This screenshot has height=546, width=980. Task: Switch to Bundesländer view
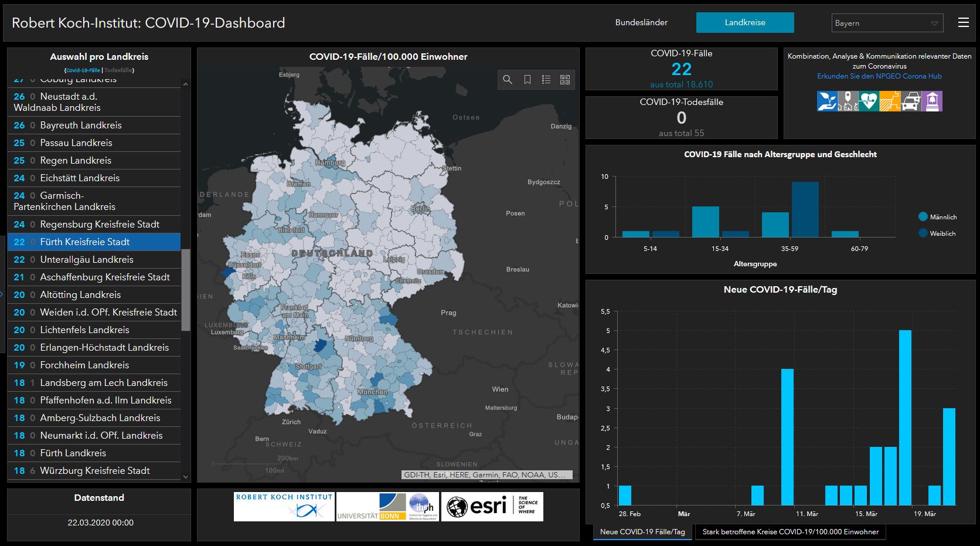[641, 22]
